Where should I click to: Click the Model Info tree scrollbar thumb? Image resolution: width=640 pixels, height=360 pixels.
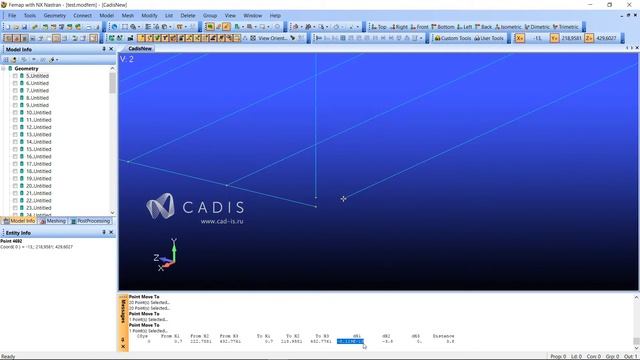[x=113, y=84]
